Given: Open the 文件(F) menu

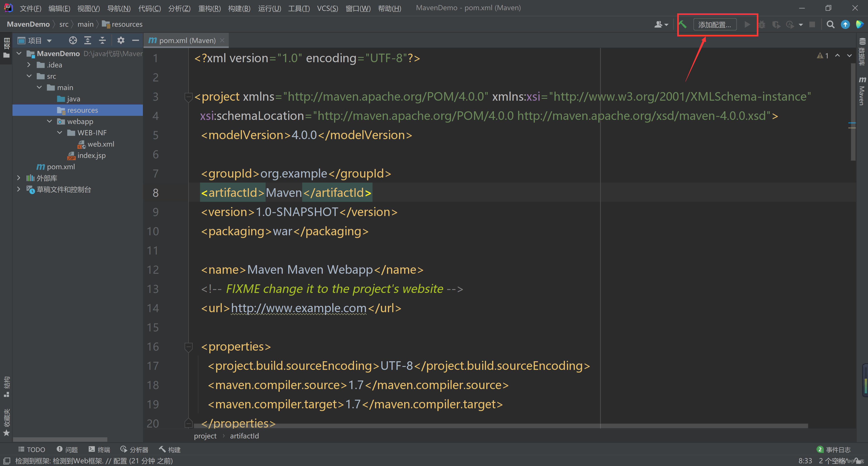Looking at the screenshot, I should click(x=30, y=8).
